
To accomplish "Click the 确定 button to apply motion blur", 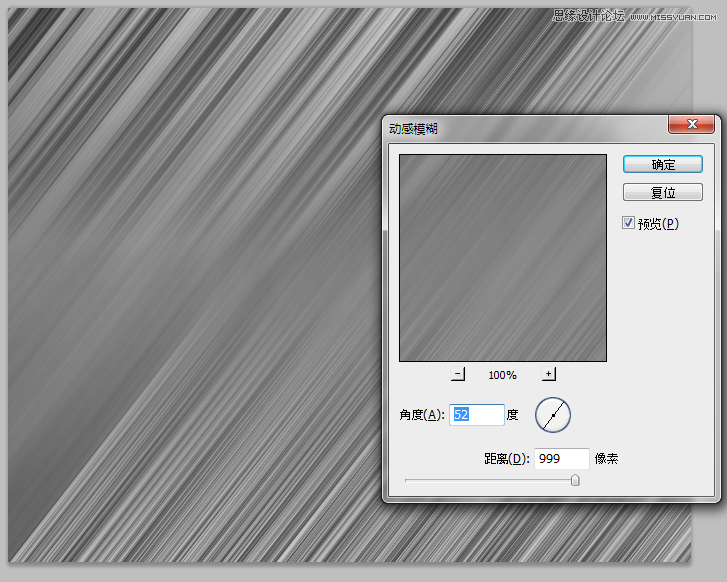I will pyautogui.click(x=663, y=164).
